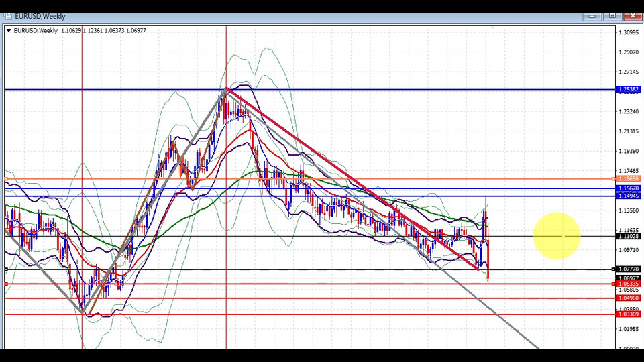
Task: Click the 1.21315 price scale value
Action: click(629, 131)
